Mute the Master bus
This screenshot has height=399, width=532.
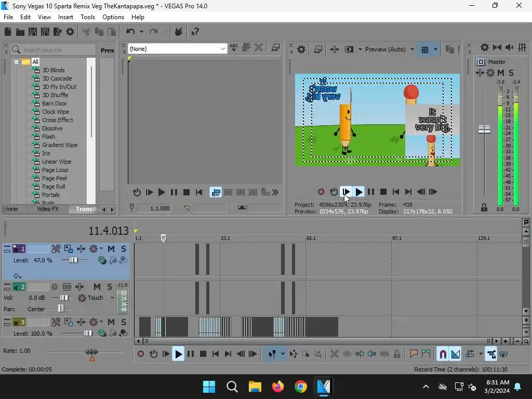click(x=501, y=73)
